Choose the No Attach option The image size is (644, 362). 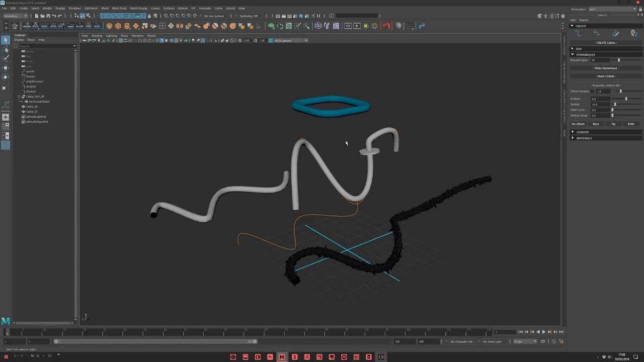(x=578, y=124)
